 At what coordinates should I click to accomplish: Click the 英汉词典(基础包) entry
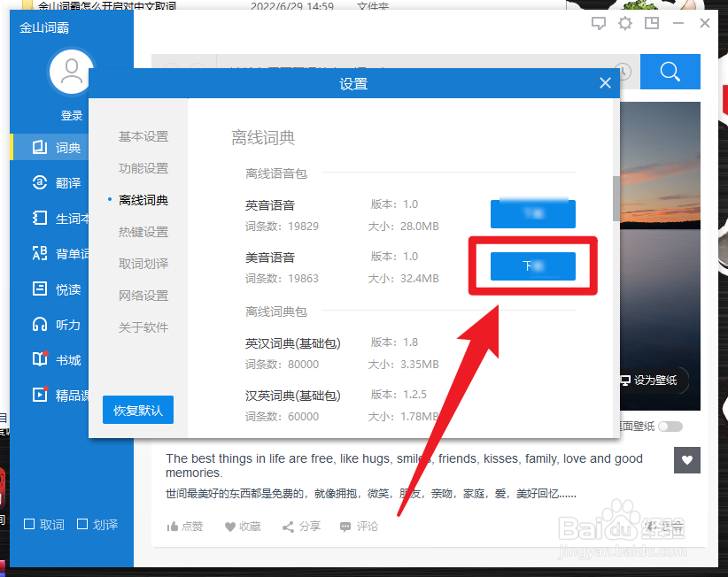(x=293, y=343)
